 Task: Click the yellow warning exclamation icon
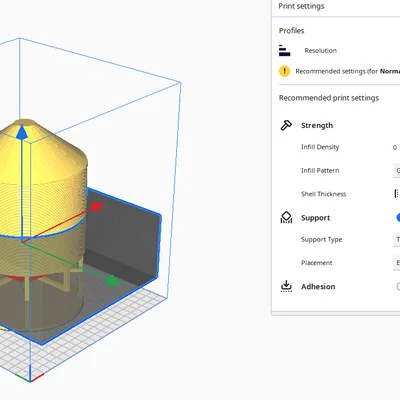(284, 71)
